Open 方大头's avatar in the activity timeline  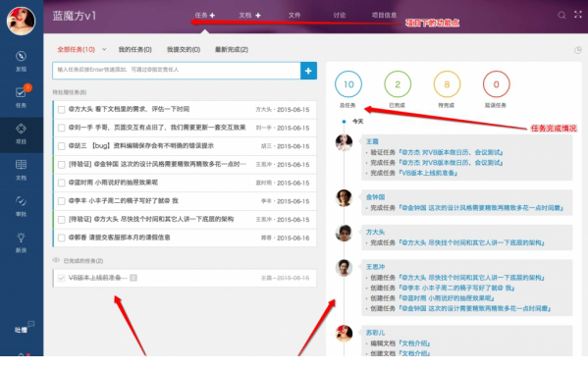coord(344,233)
